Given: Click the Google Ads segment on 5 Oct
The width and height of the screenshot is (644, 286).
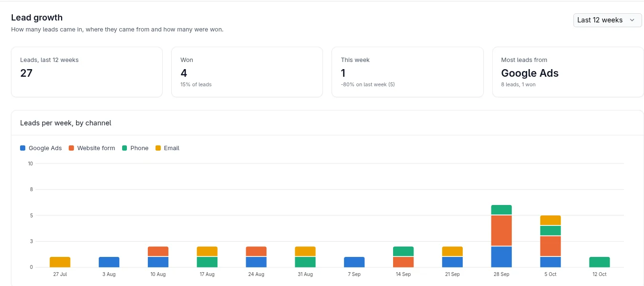Looking at the screenshot, I should [551, 262].
